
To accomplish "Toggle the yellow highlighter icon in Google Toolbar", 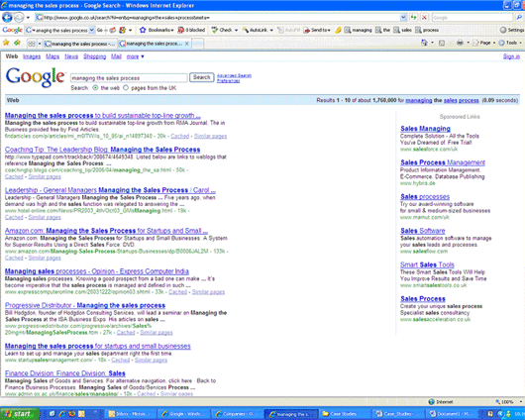I will (338, 30).
